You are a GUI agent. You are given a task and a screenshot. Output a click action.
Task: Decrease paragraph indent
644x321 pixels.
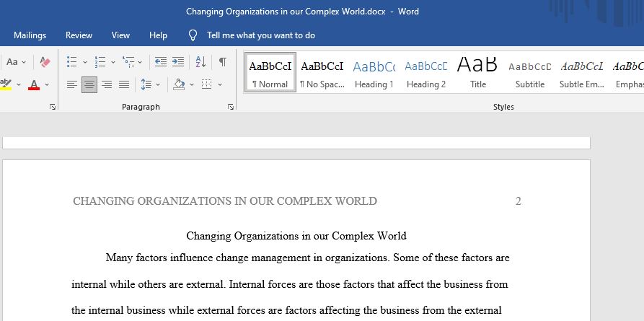click(161, 62)
